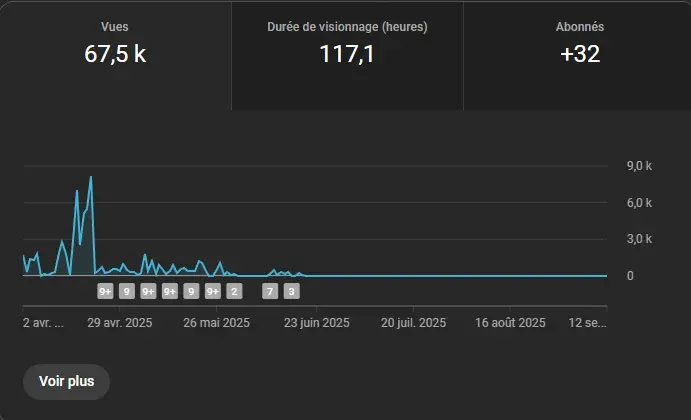Click the Voir plus button
This screenshot has height=420, width=691.
coord(66,381)
